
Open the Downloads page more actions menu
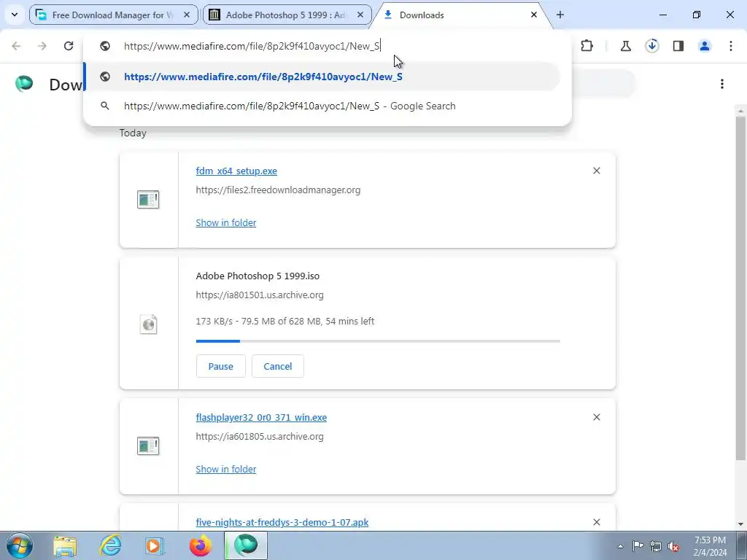pos(722,84)
